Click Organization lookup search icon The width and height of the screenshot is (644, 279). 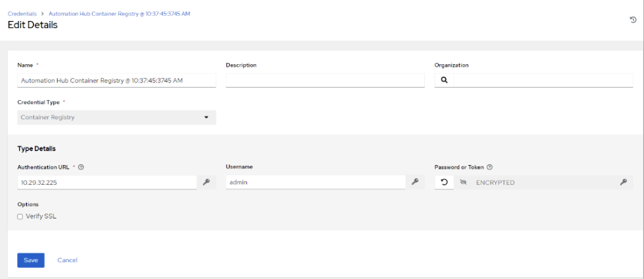click(x=445, y=81)
